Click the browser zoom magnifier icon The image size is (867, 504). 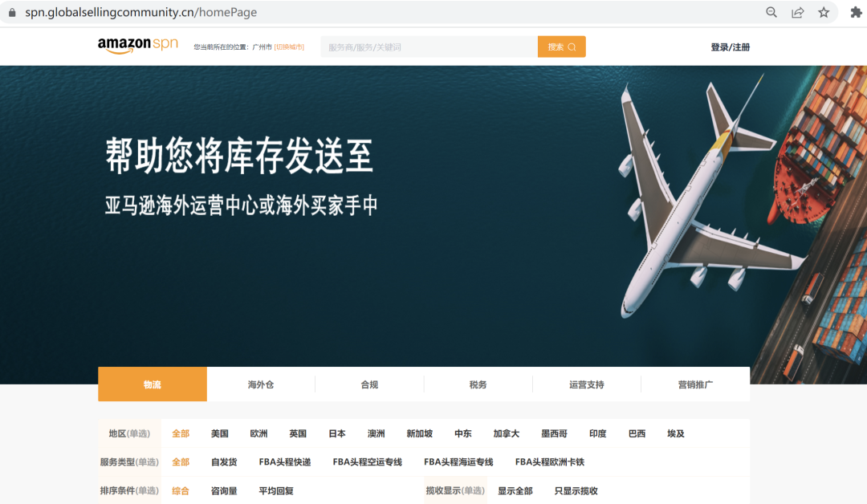(x=771, y=12)
